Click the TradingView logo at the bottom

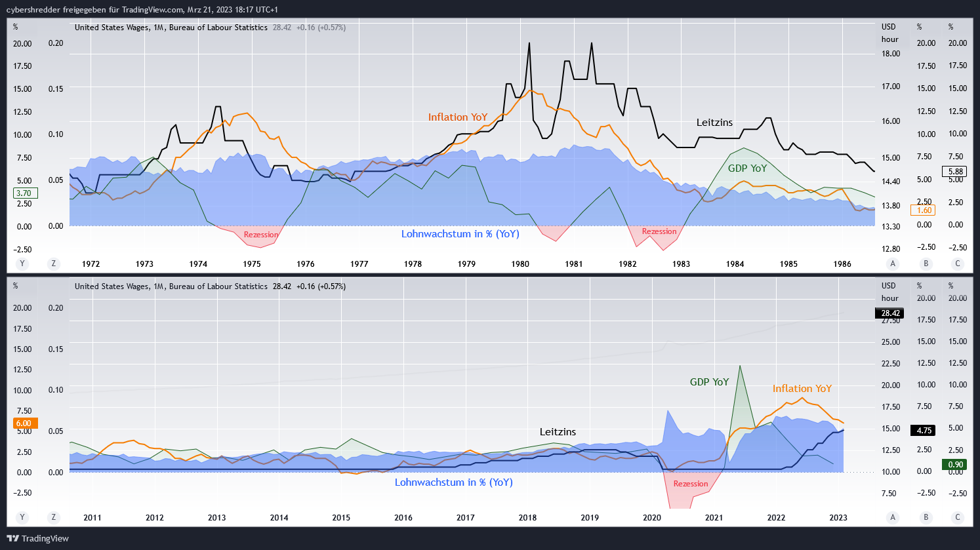click(x=38, y=538)
